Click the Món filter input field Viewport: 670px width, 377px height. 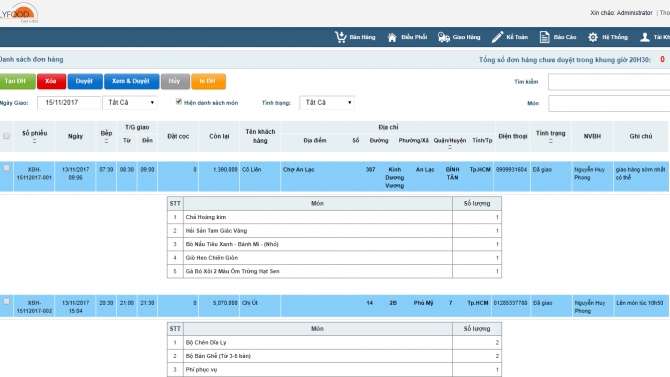click(609, 103)
